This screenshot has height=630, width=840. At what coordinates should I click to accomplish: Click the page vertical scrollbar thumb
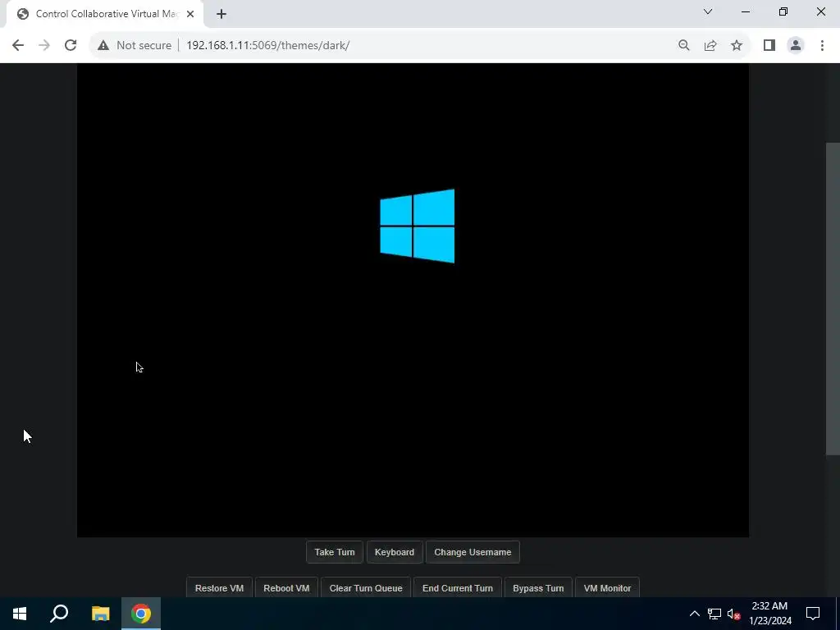point(833,299)
